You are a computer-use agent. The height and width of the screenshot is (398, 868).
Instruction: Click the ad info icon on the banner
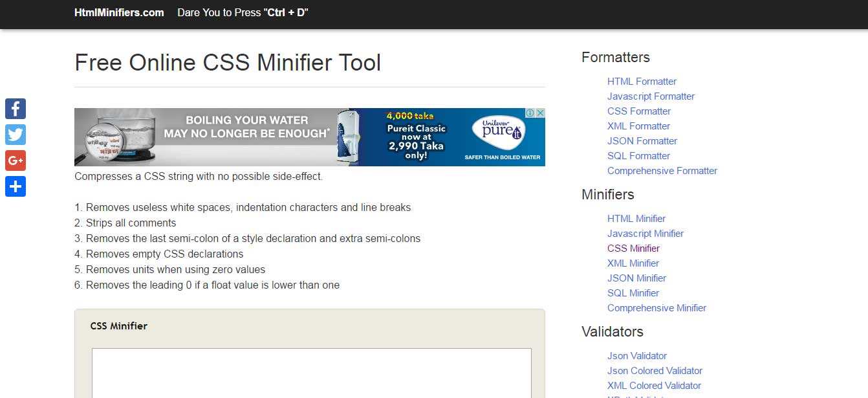[x=530, y=113]
